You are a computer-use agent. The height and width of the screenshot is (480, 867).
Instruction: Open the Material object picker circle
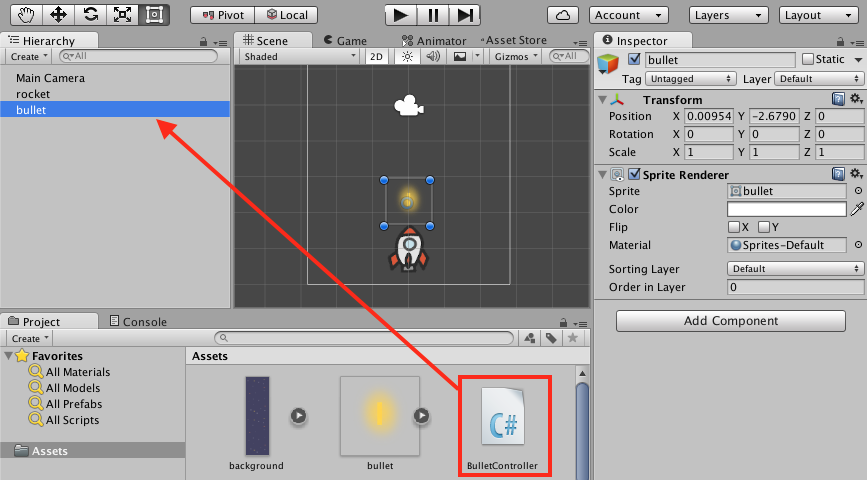tap(858, 244)
